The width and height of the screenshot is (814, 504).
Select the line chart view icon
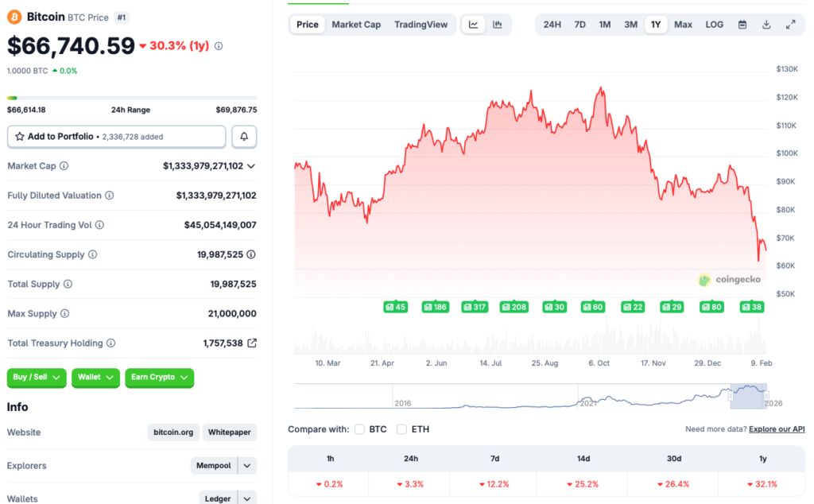coord(473,24)
